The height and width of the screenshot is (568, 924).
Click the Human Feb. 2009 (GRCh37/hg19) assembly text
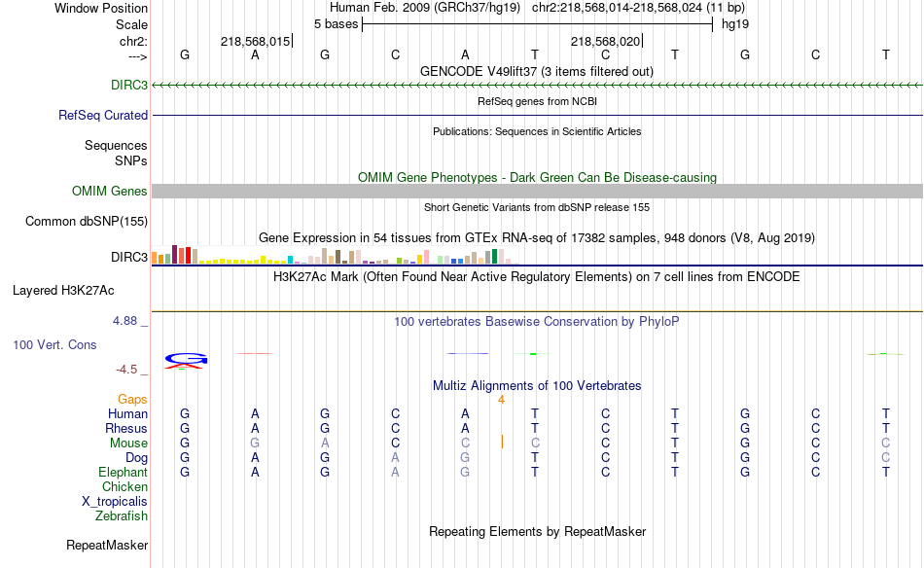click(425, 8)
